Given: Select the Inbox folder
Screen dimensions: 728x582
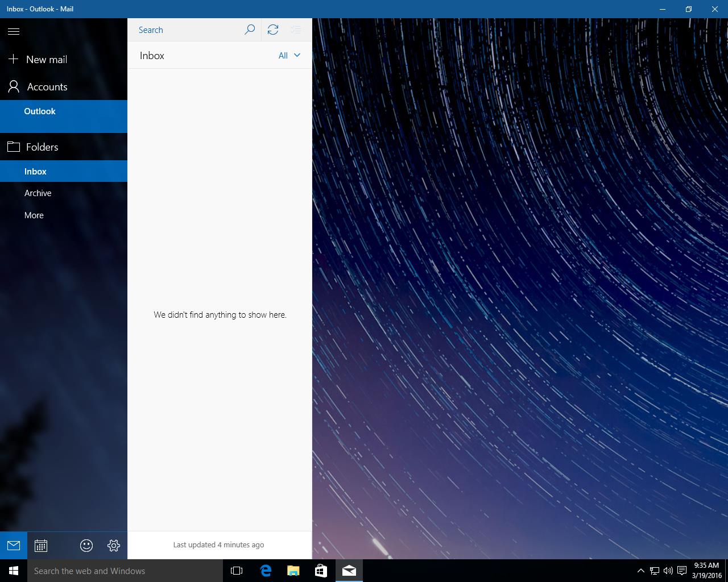Looking at the screenshot, I should (64, 171).
